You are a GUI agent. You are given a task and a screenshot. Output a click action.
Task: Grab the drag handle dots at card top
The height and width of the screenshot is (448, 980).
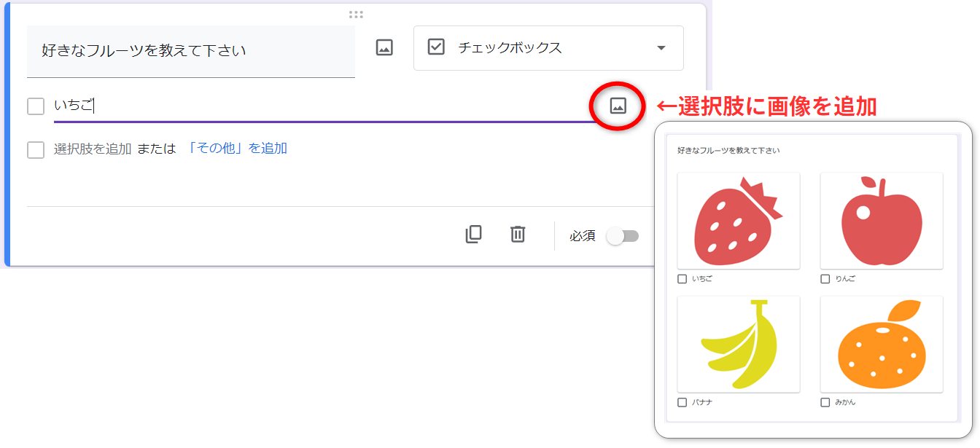pos(356,15)
